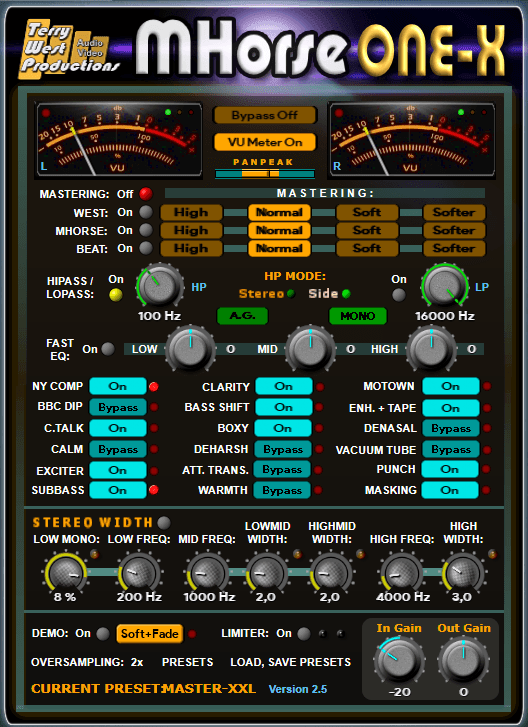
Task: Select High mastering for WEST row
Action: (x=191, y=212)
